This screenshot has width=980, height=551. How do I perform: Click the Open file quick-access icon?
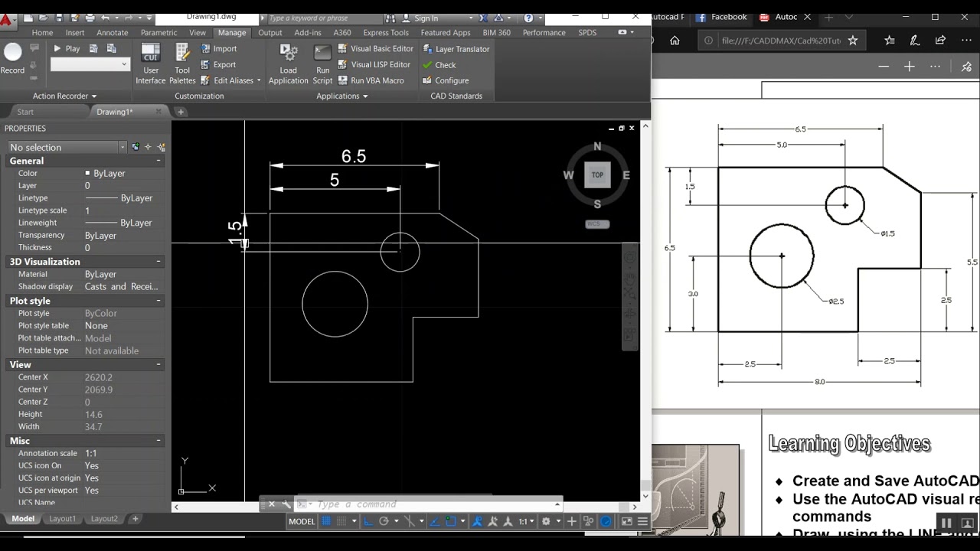pos(43,17)
